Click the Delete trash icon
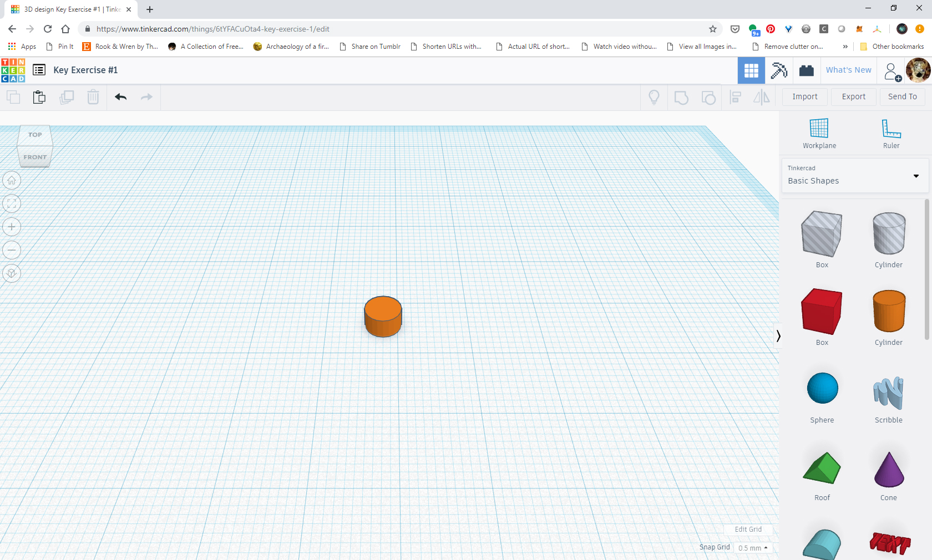 point(93,97)
